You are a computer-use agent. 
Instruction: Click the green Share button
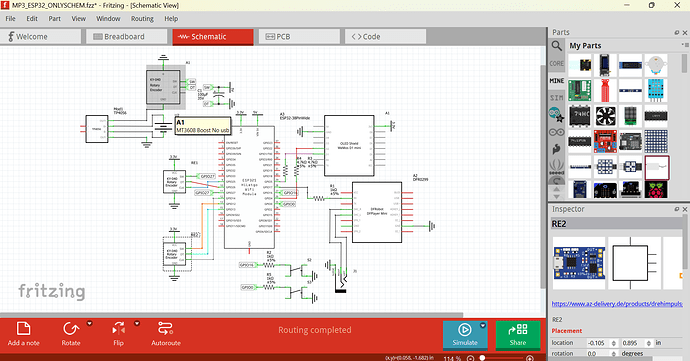click(518, 335)
